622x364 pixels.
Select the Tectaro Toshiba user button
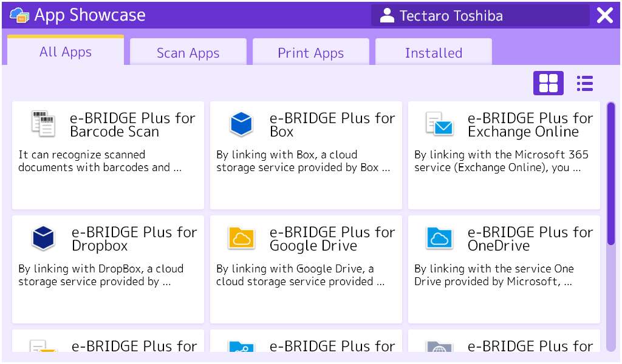480,16
